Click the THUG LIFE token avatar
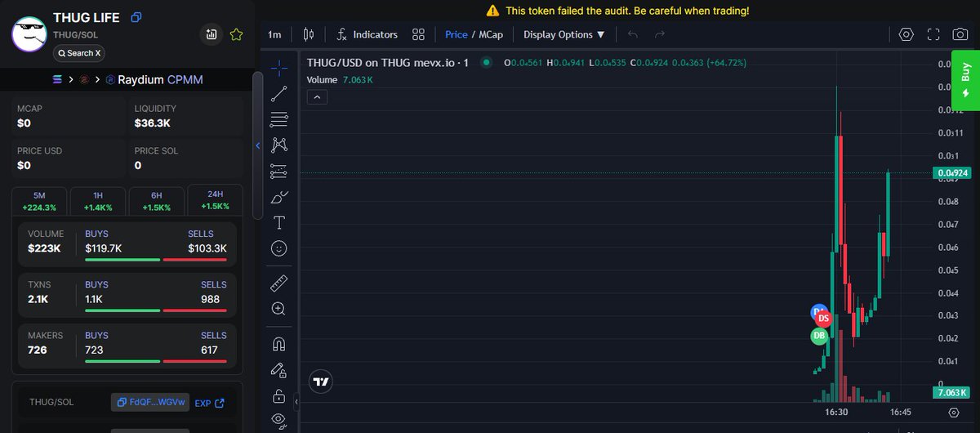Screen dimensions: 980x433 click(30, 33)
